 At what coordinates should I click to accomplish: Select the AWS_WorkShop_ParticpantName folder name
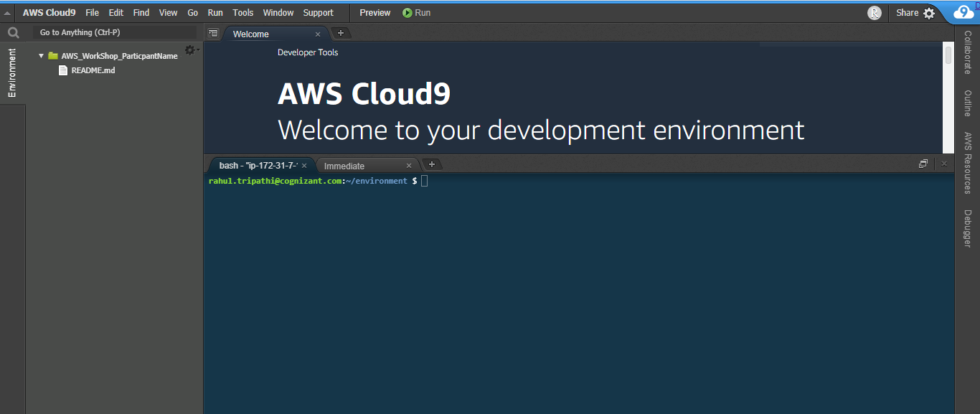pos(119,56)
